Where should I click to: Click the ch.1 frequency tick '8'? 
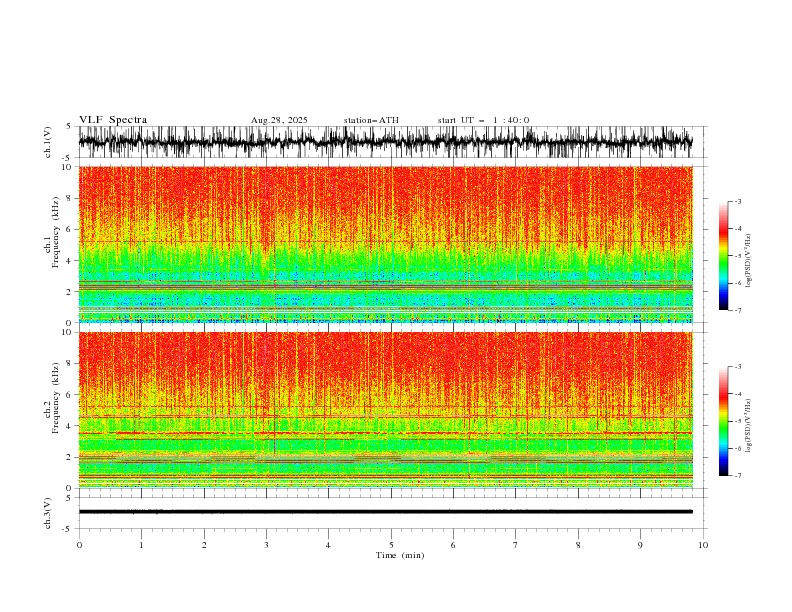point(70,198)
